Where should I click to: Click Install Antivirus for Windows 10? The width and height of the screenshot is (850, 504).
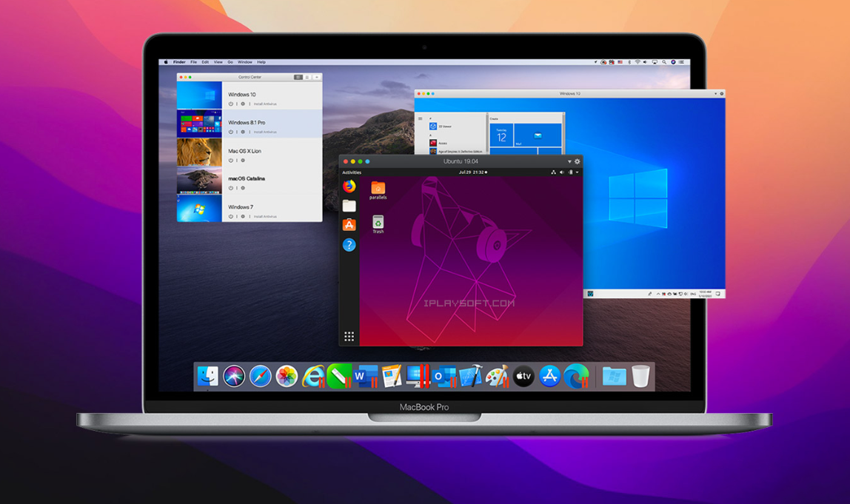pyautogui.click(x=265, y=104)
